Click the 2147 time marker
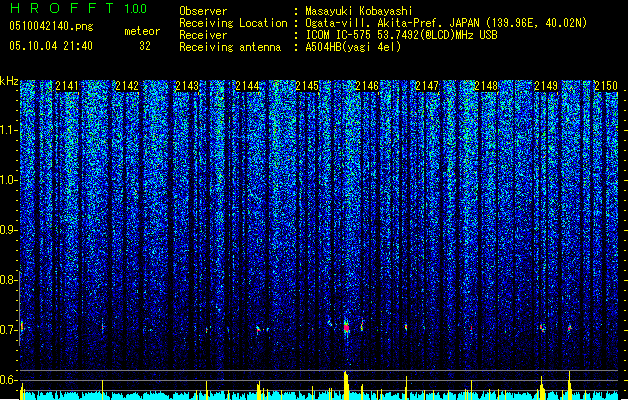Image resolution: width=629 pixels, height=400 pixels. pyautogui.click(x=427, y=86)
